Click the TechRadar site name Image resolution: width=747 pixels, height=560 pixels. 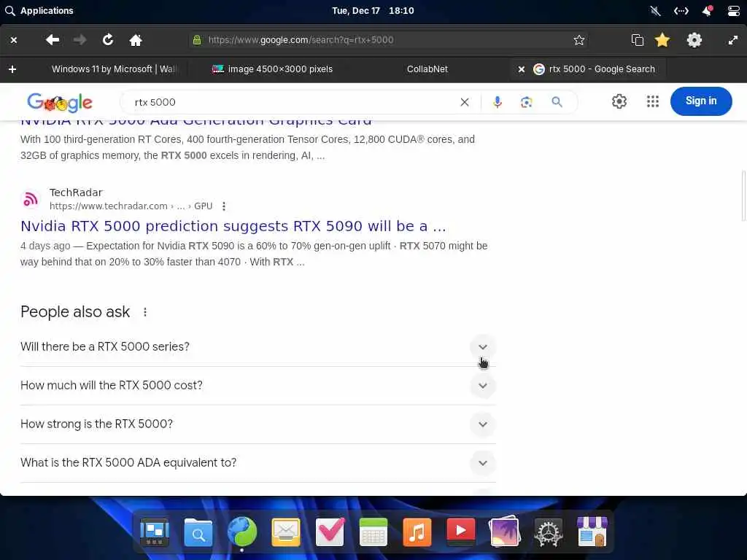pyautogui.click(x=76, y=192)
